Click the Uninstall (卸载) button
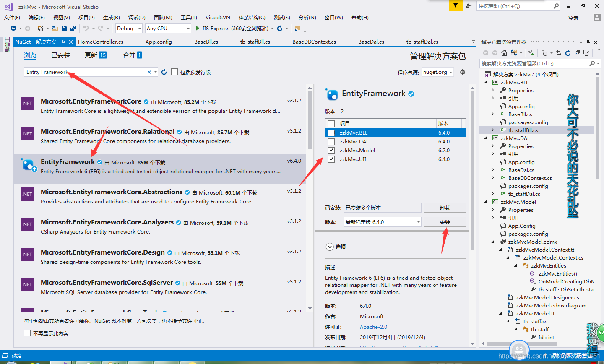Screen dimensions: 604x364 click(x=445, y=208)
